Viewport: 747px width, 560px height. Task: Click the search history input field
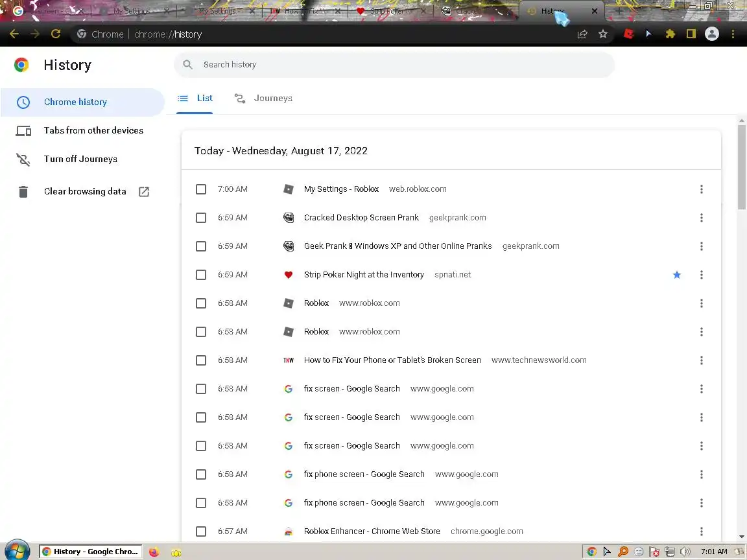tap(394, 64)
